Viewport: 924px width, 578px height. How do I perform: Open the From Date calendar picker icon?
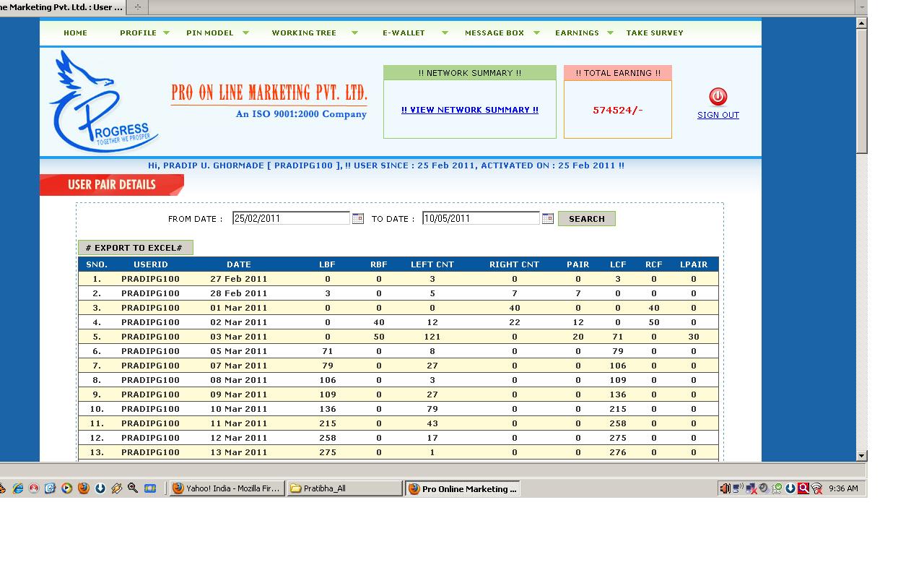pyautogui.click(x=358, y=218)
